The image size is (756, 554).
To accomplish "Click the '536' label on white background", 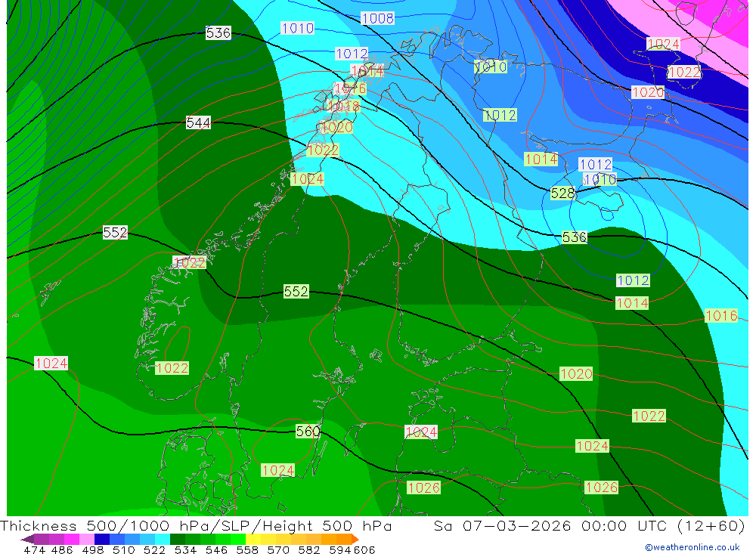I will tap(218, 32).
